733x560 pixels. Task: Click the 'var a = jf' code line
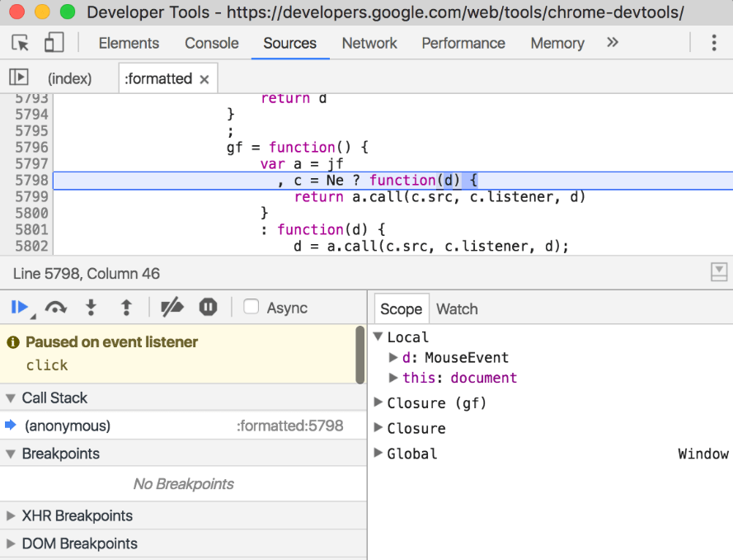click(x=302, y=164)
